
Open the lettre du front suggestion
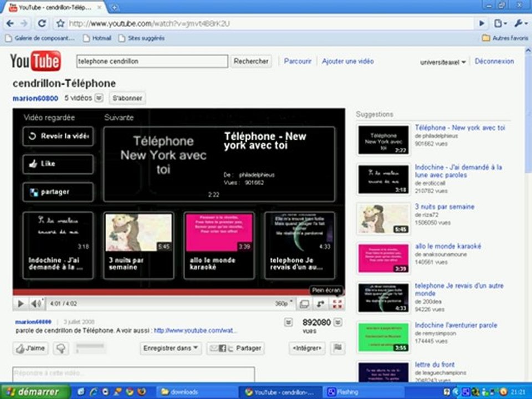(x=434, y=365)
